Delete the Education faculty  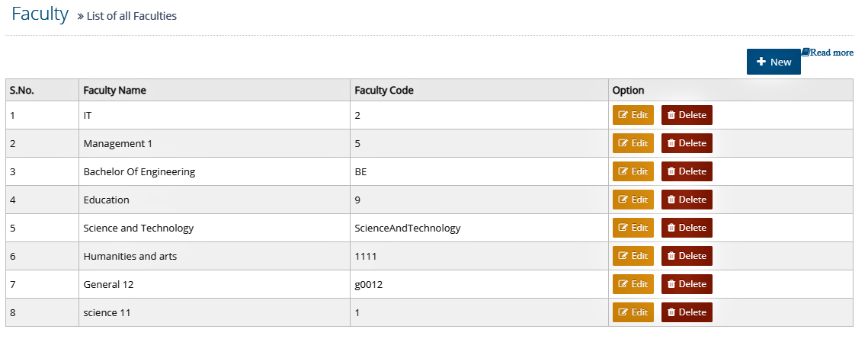[x=687, y=200]
